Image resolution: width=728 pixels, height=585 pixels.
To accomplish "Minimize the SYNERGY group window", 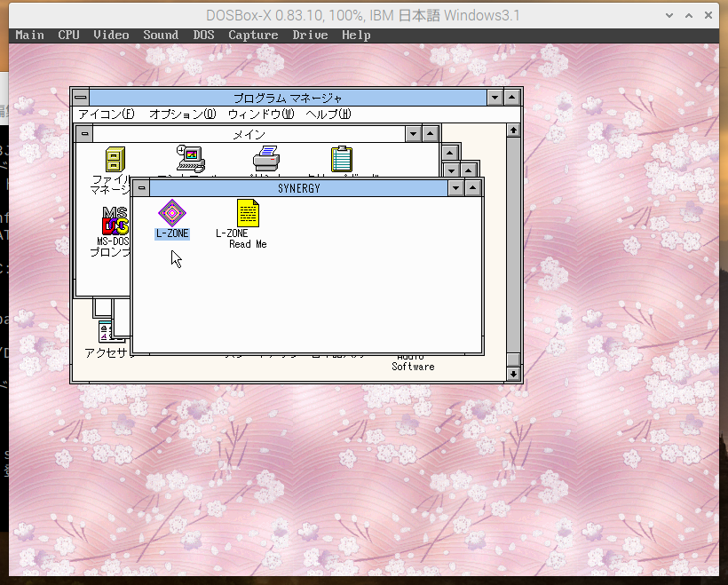I will (x=456, y=188).
